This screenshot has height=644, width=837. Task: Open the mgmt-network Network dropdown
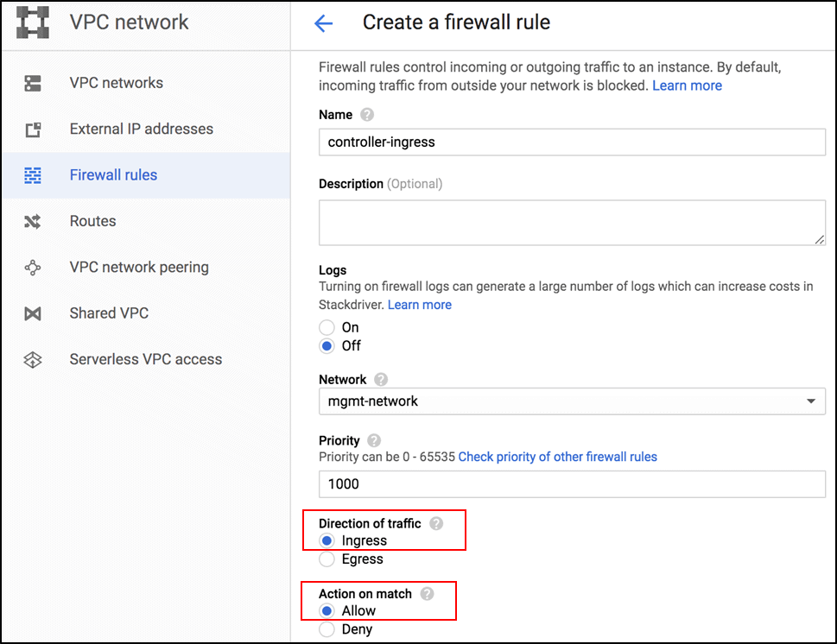[812, 401]
